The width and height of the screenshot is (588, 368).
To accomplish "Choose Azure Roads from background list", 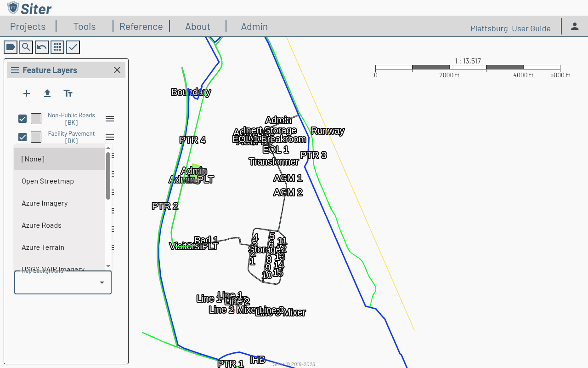I will coord(59,225).
